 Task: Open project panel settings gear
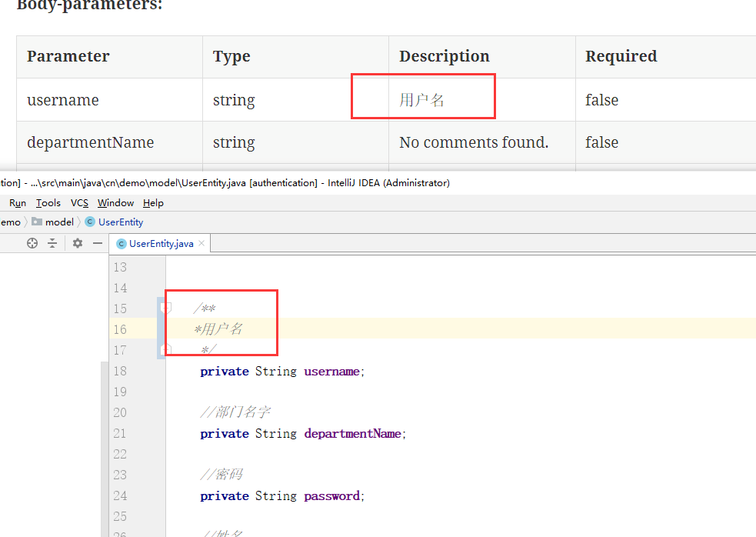pos(78,243)
